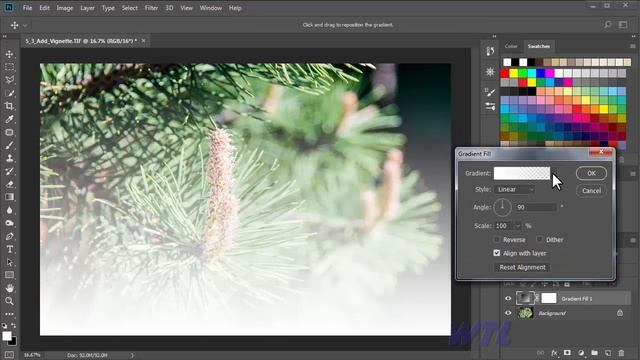Open the Image menu
640x360 pixels.
coord(65,8)
